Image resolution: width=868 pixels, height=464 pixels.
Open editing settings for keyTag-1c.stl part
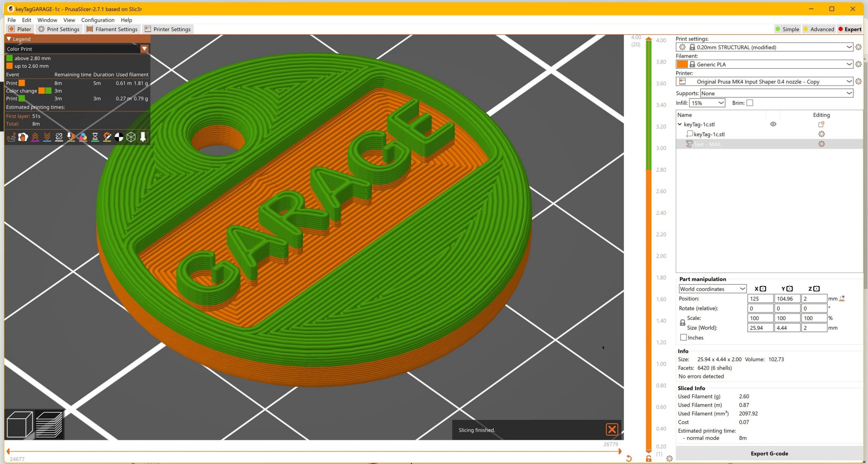coord(821,134)
